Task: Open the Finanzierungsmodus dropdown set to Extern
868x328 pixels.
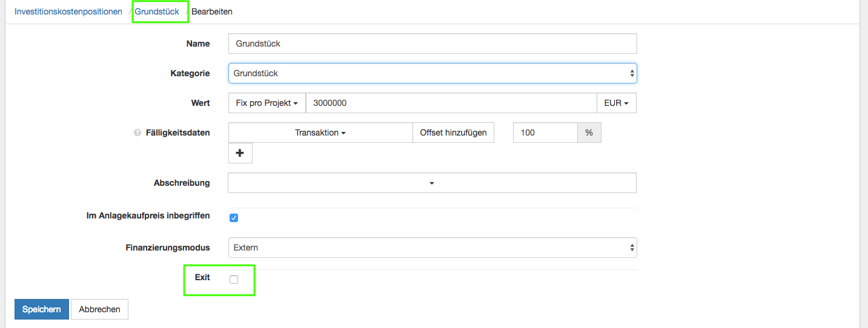Action: point(432,248)
